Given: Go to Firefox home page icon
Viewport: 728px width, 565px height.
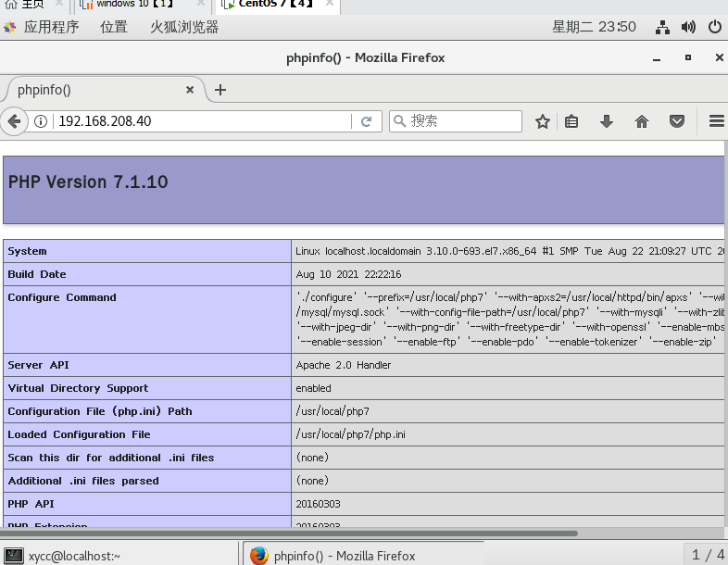Looking at the screenshot, I should [642, 121].
